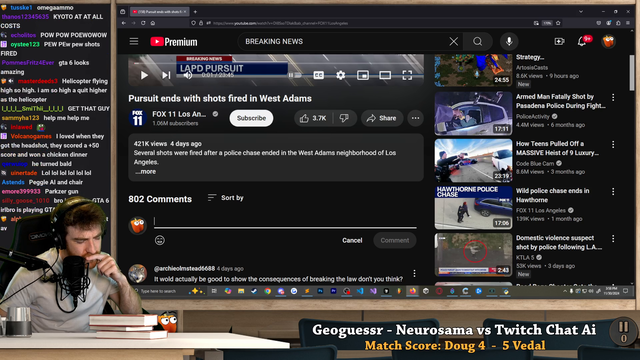Viewport: 640px width, 360px height.
Task: Open the account avatar menu
Action: 608,41
